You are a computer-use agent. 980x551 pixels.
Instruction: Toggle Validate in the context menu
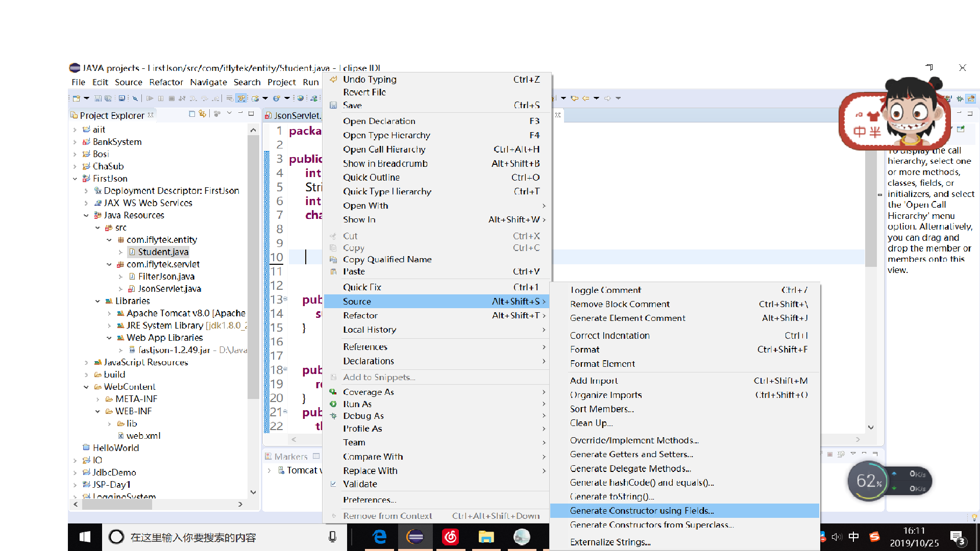360,484
